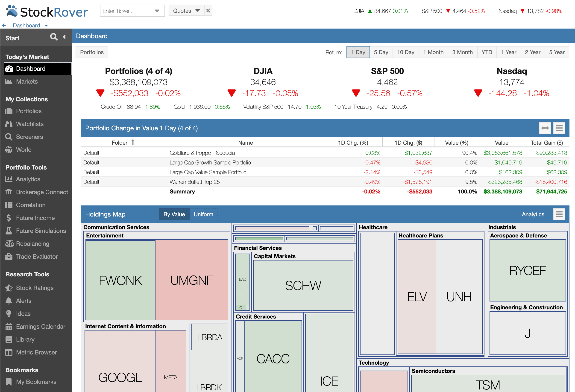Open Analytics link in Holdings Map header

click(x=533, y=214)
